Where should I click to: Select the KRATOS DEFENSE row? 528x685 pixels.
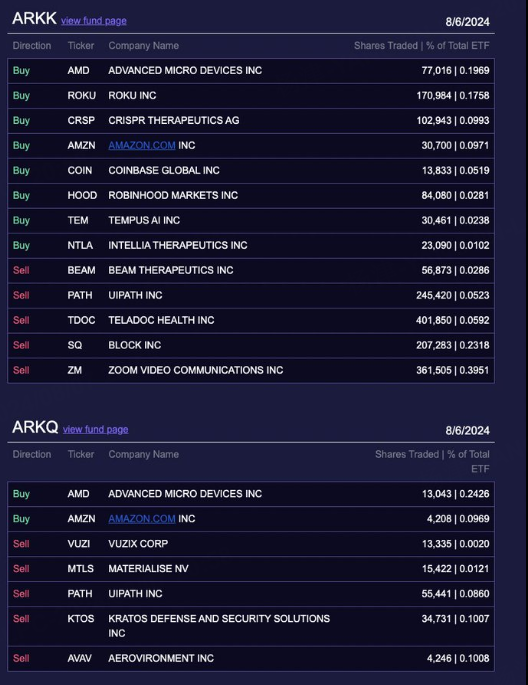[x=251, y=626]
